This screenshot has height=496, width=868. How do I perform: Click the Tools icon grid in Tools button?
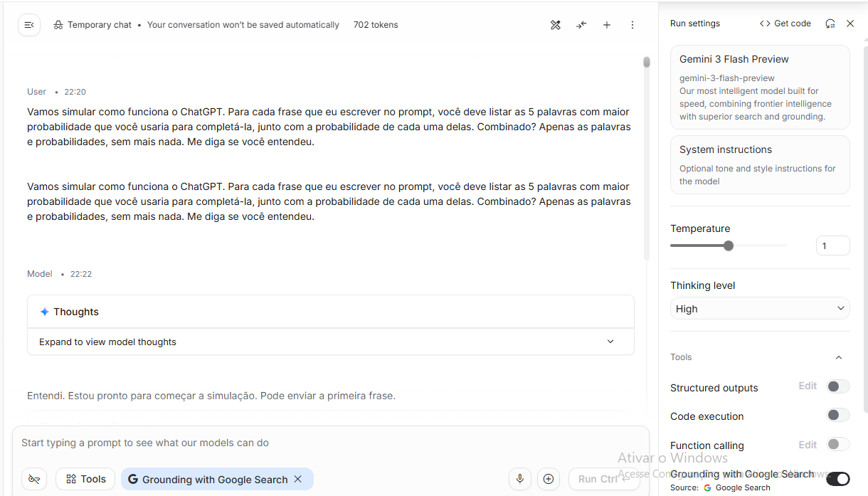pyautogui.click(x=71, y=479)
